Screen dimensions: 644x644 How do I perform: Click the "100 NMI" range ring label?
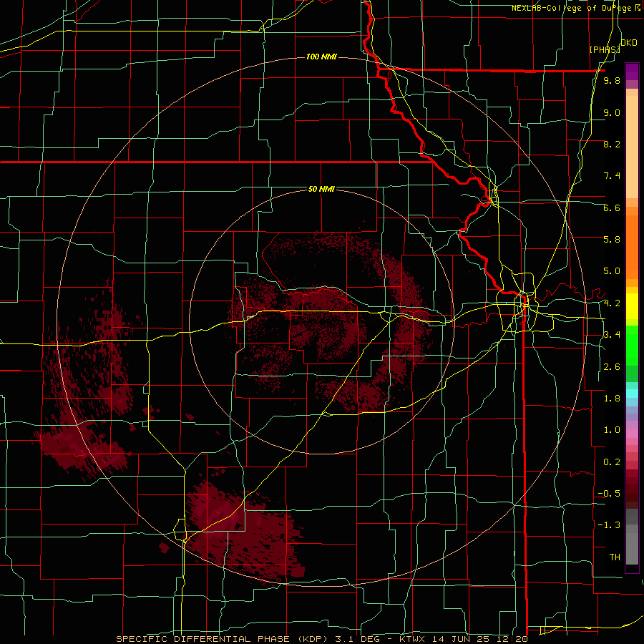coord(321,57)
